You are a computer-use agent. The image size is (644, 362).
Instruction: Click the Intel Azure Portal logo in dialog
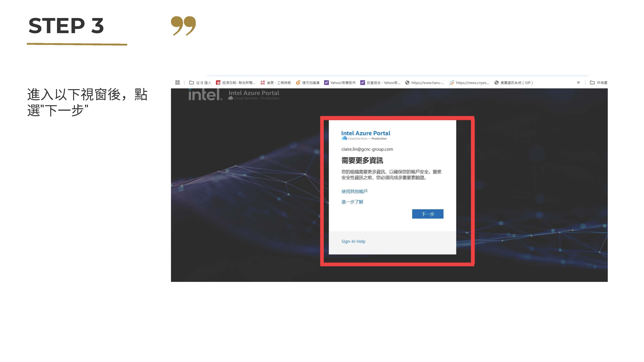point(365,135)
